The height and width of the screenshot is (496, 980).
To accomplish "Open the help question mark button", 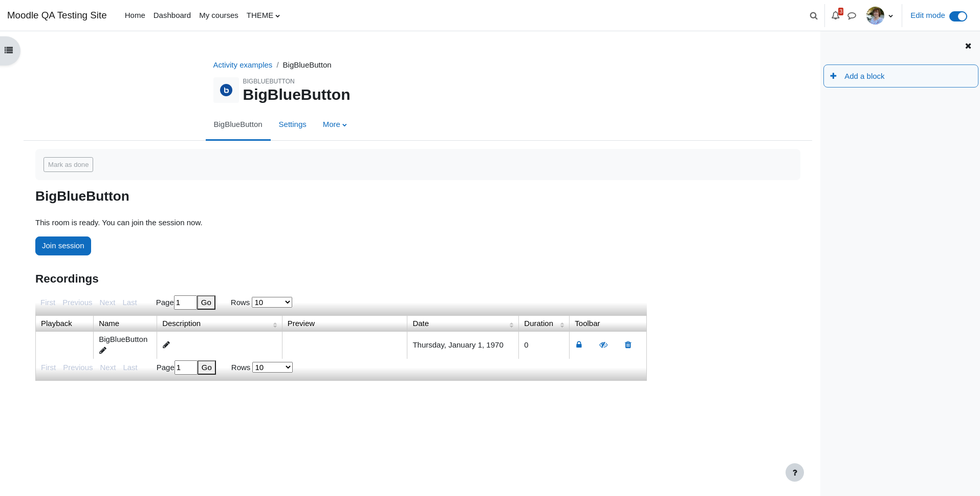I will pos(795,472).
